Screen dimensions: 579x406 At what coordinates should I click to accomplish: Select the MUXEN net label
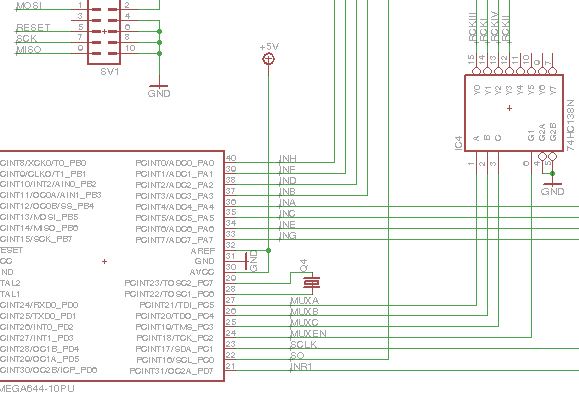[x=308, y=334]
